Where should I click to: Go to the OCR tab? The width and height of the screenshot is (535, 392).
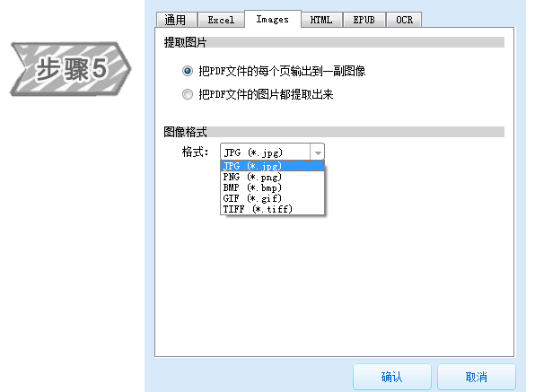(404, 20)
